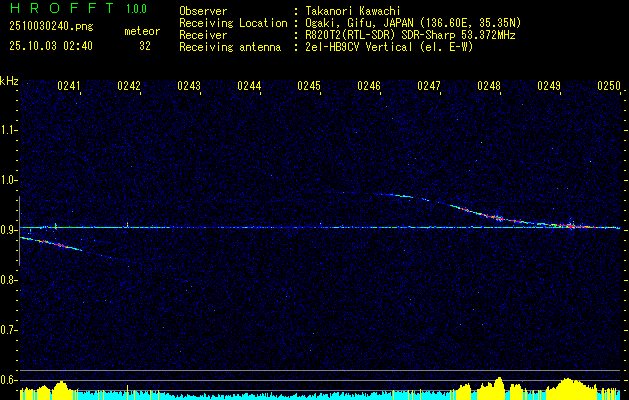Click the kHz axis unit label
Image resolution: width=629 pixels, height=400 pixels.
point(9,81)
